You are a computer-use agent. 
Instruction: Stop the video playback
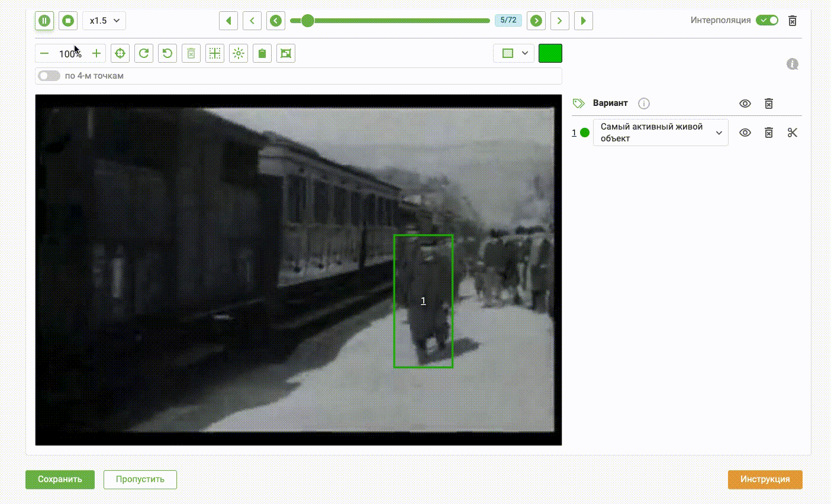pos(68,21)
